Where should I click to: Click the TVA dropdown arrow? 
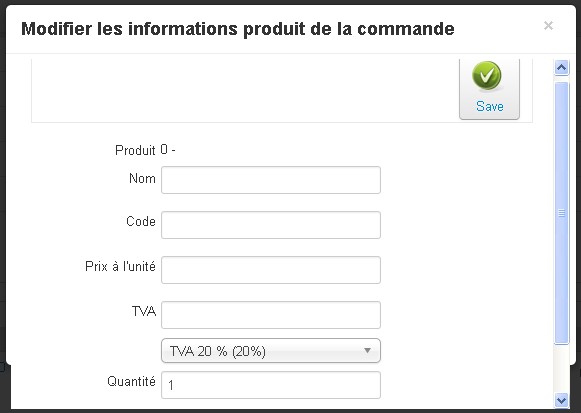click(x=367, y=350)
